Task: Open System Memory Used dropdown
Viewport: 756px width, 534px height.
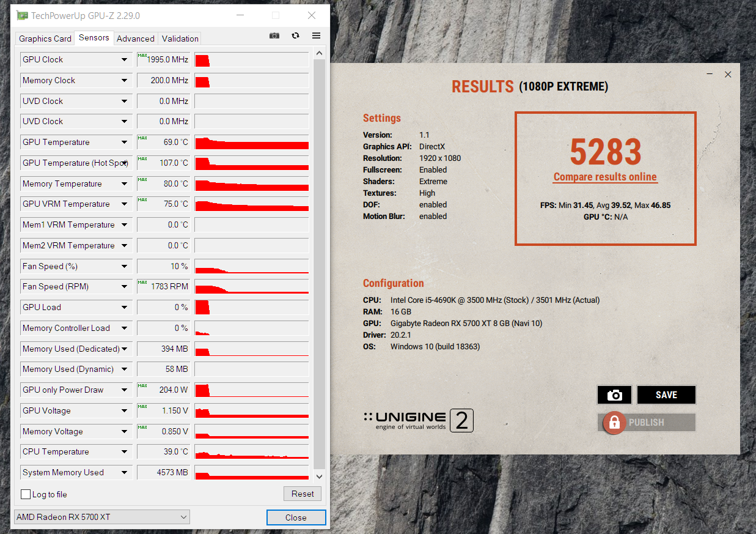Action: [x=125, y=472]
